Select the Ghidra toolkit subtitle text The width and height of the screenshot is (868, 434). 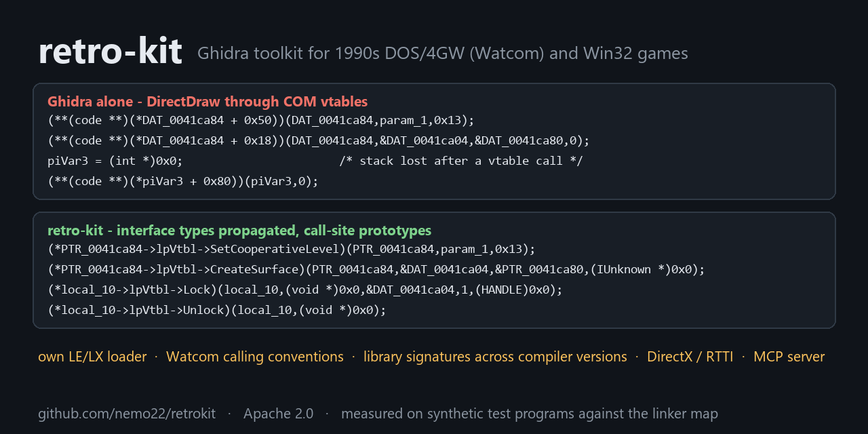coord(442,54)
